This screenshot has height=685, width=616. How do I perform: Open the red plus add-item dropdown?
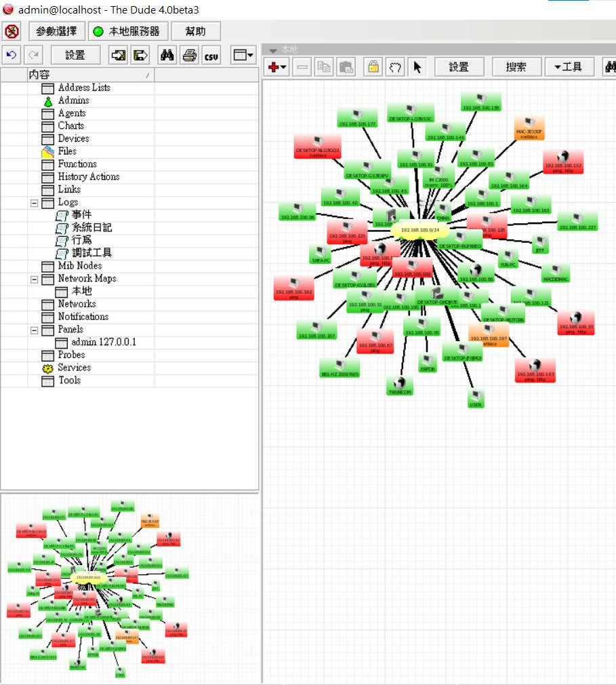click(x=276, y=67)
